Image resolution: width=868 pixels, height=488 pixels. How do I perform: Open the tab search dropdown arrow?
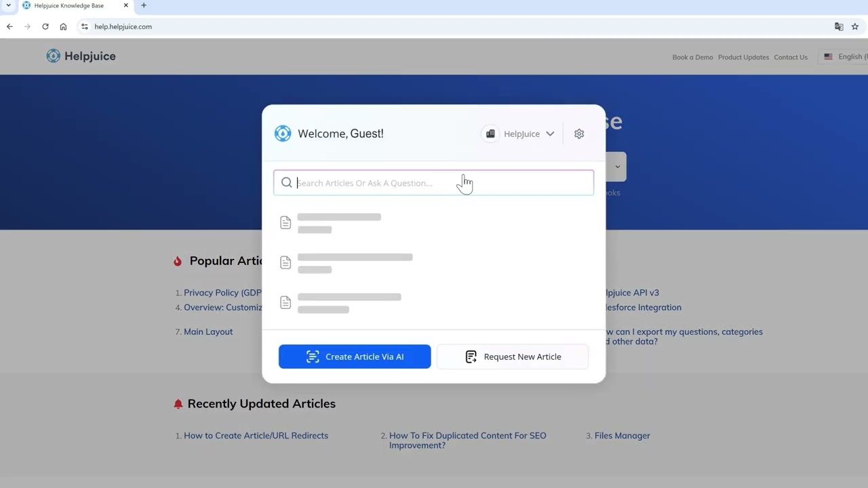coord(8,5)
